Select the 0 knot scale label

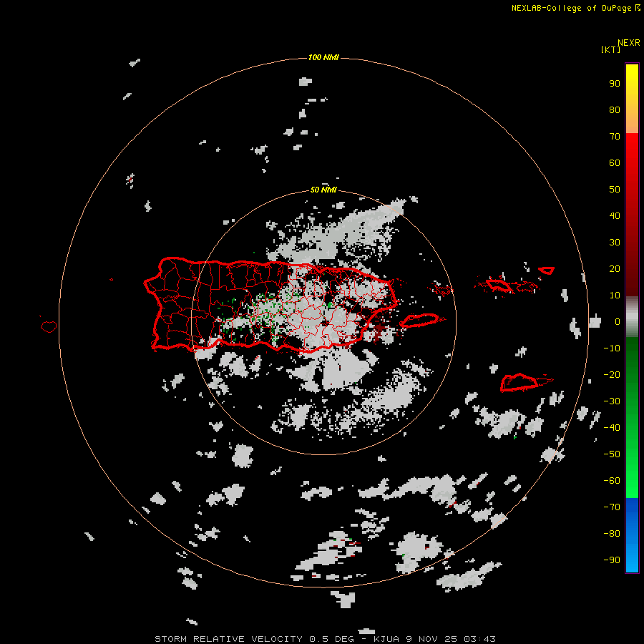[x=618, y=321]
